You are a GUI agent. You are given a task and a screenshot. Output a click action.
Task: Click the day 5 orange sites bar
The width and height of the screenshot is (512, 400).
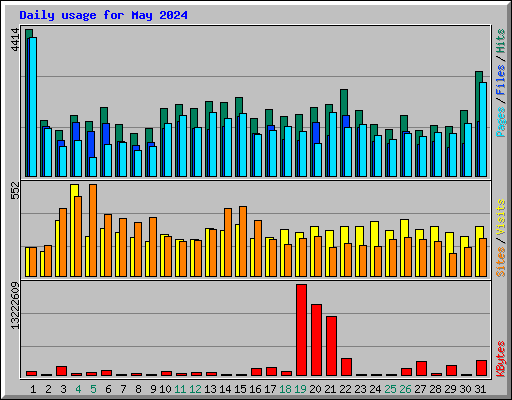93,230
